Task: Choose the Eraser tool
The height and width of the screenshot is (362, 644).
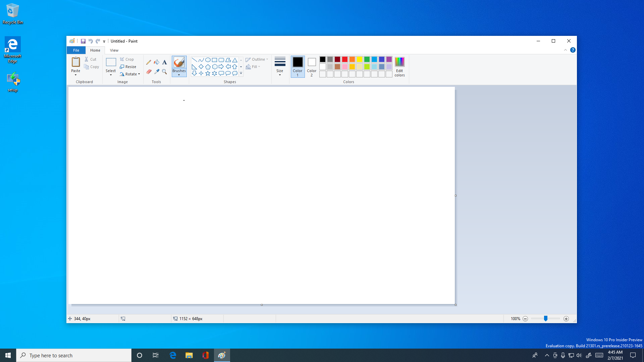Action: click(149, 72)
